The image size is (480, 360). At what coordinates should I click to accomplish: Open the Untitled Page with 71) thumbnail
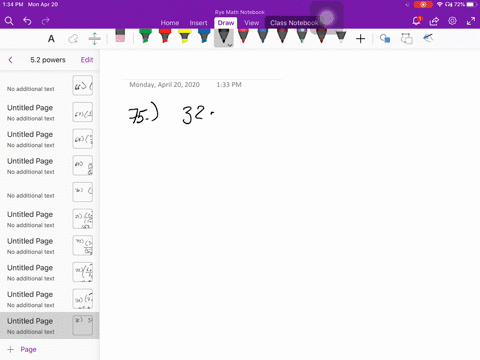[x=50, y=219]
